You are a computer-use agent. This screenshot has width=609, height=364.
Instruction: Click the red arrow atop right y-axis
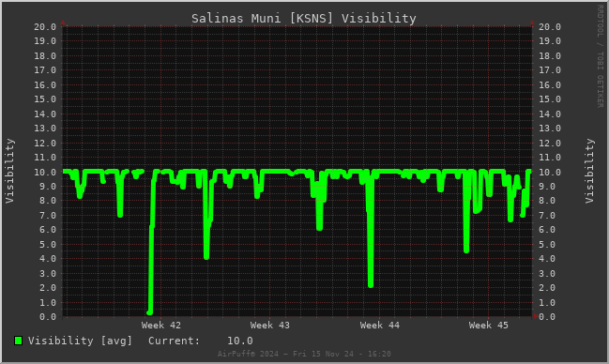(532, 23)
